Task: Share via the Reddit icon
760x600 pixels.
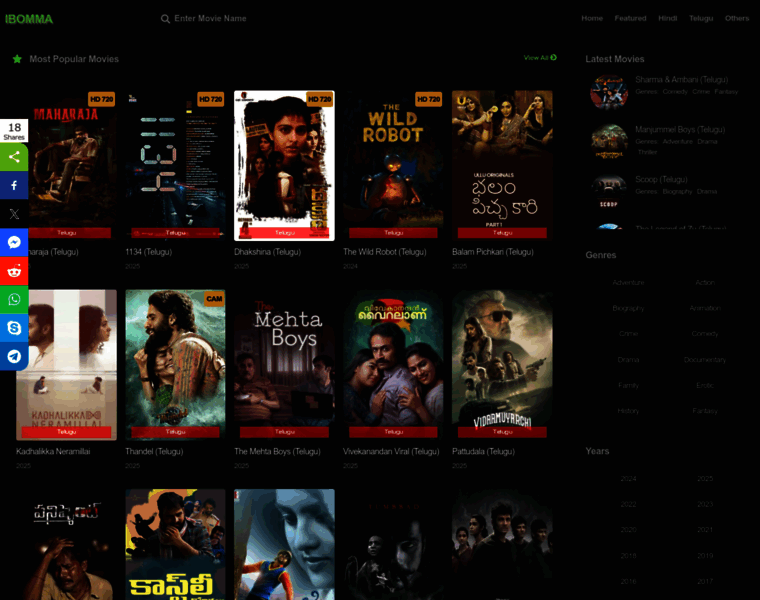Action: [x=14, y=271]
